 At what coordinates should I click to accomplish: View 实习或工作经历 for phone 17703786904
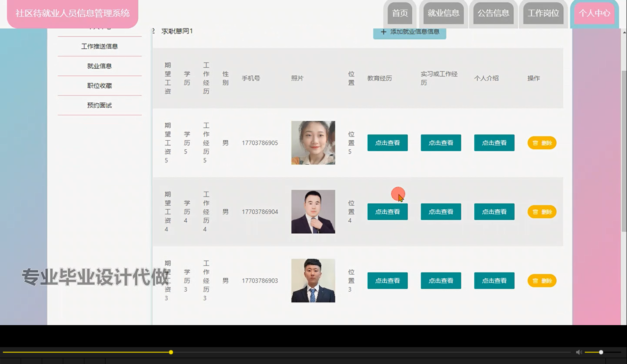[440, 211]
